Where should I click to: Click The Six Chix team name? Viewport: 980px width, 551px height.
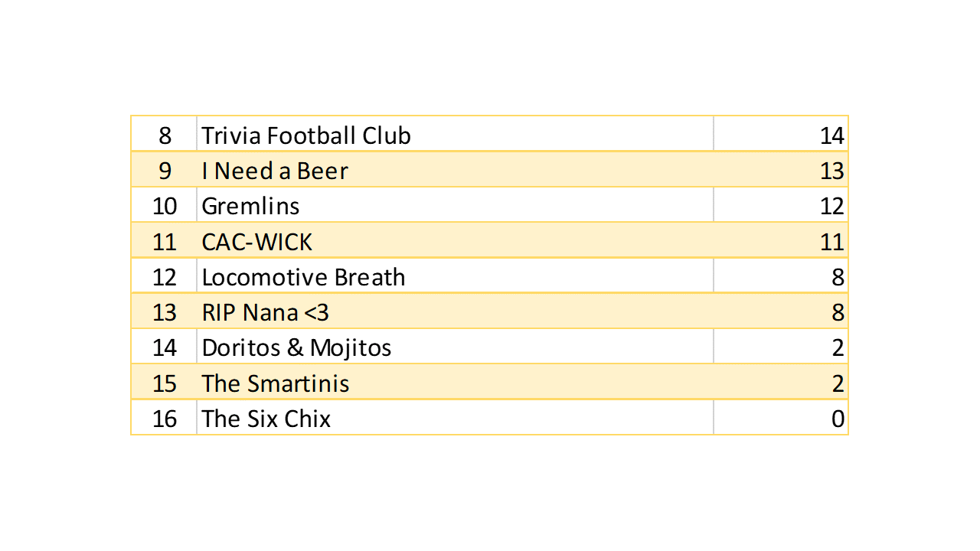click(266, 419)
